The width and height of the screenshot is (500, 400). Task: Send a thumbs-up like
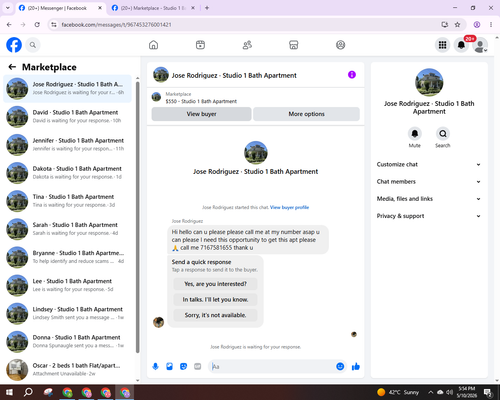coord(356,367)
